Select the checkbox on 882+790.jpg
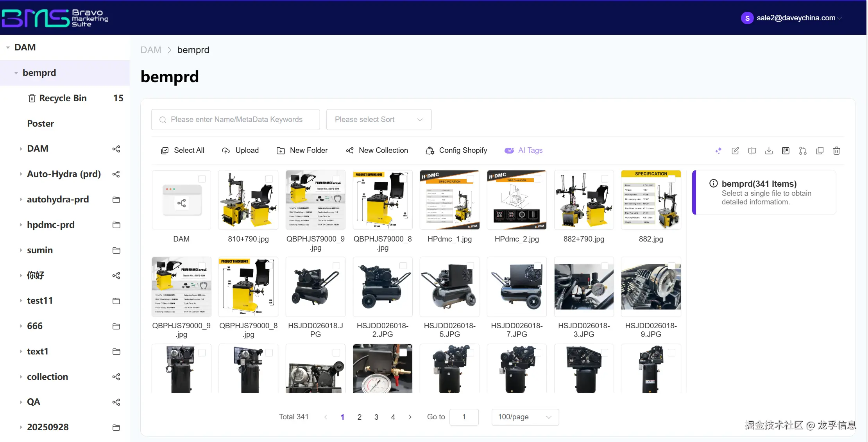The image size is (868, 442). click(604, 179)
